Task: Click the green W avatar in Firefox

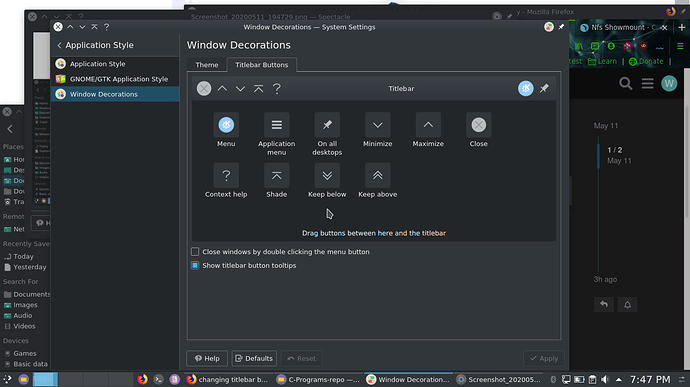Action: pos(669,83)
